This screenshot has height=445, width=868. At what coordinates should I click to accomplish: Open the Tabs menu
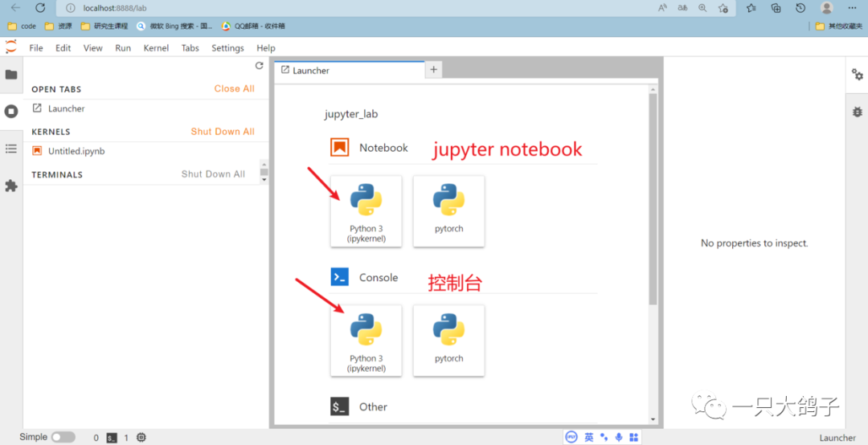point(190,48)
